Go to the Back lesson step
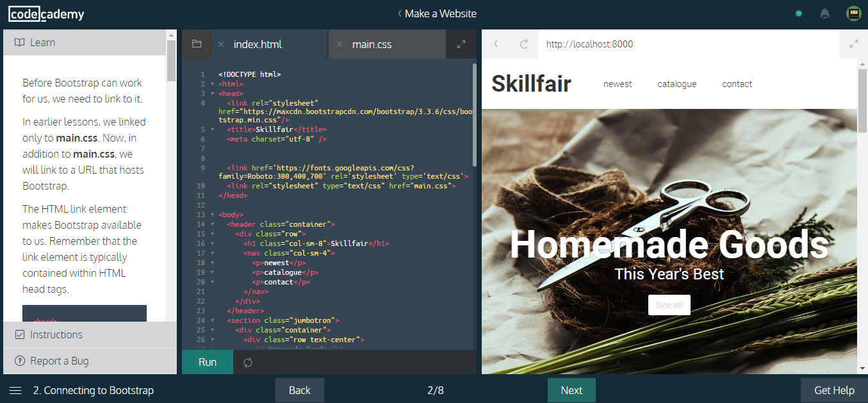The image size is (868, 403). tap(300, 390)
